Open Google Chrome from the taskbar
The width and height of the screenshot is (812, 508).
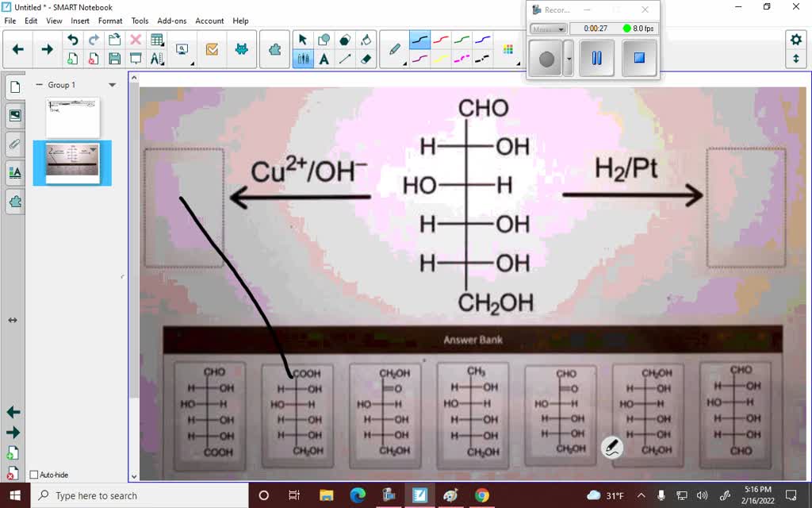(482, 495)
